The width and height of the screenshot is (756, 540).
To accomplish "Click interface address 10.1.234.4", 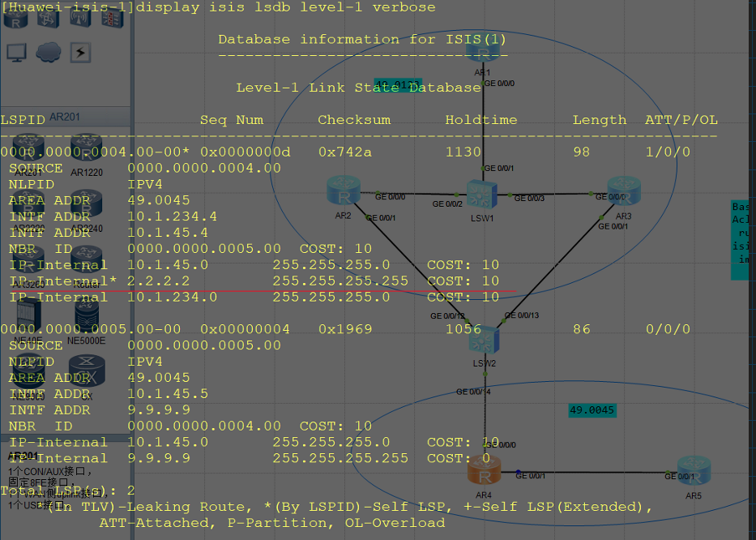I will 172,216.
